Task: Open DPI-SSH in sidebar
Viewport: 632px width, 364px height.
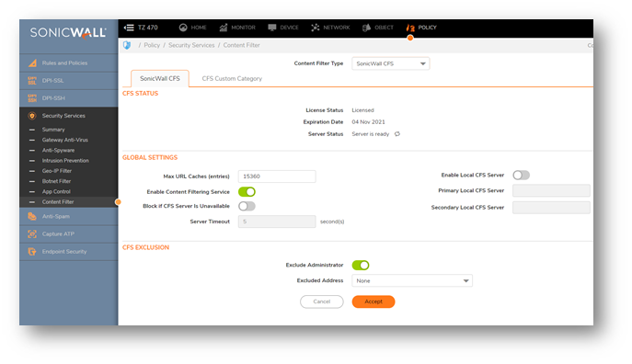Action: (x=68, y=98)
